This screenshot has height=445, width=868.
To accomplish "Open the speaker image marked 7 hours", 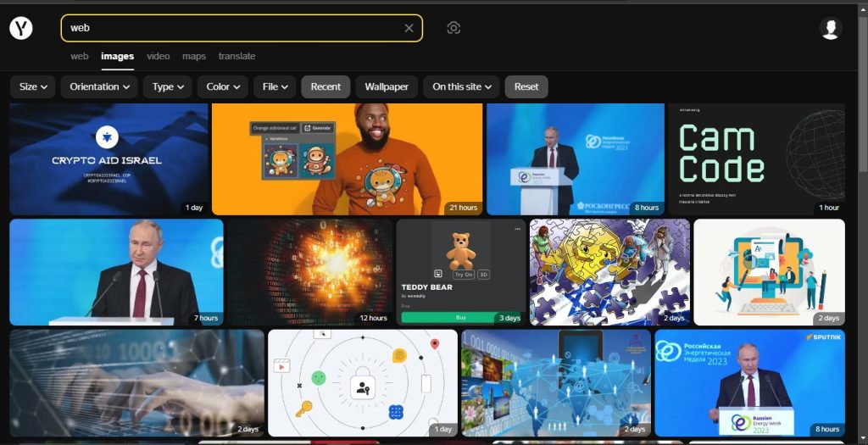I will (116, 272).
